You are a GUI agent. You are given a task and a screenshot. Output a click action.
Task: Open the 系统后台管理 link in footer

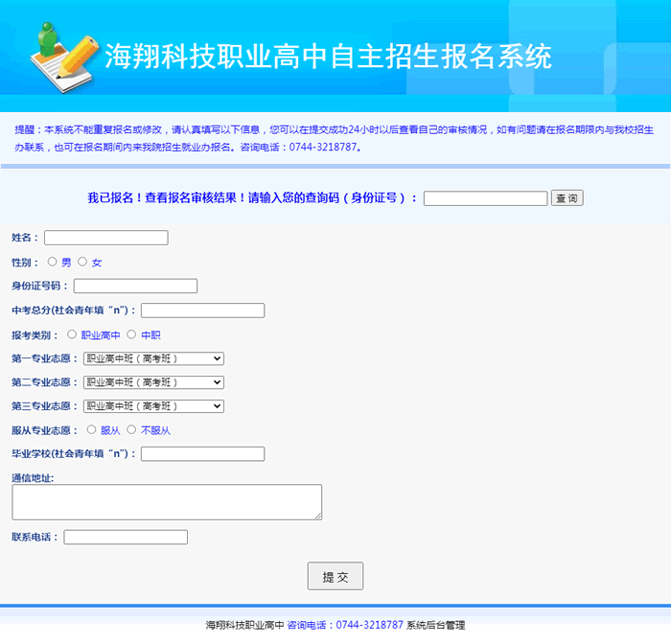435,625
